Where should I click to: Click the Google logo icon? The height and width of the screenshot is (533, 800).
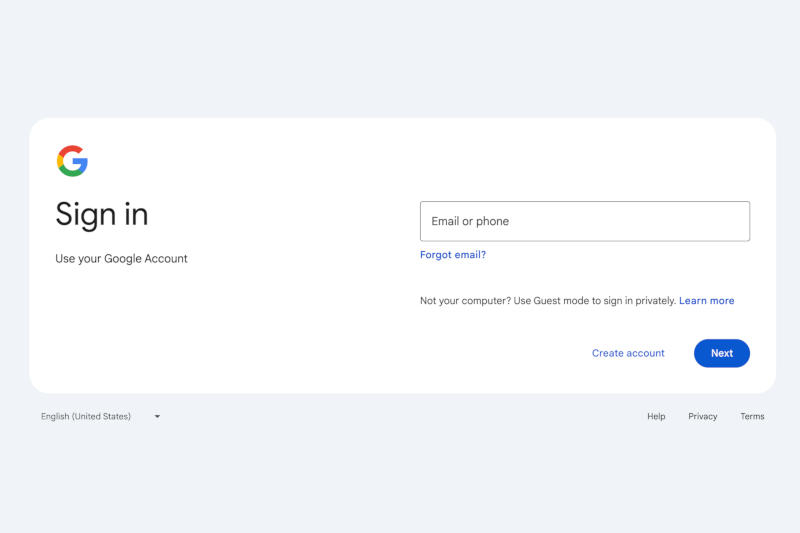(x=72, y=161)
